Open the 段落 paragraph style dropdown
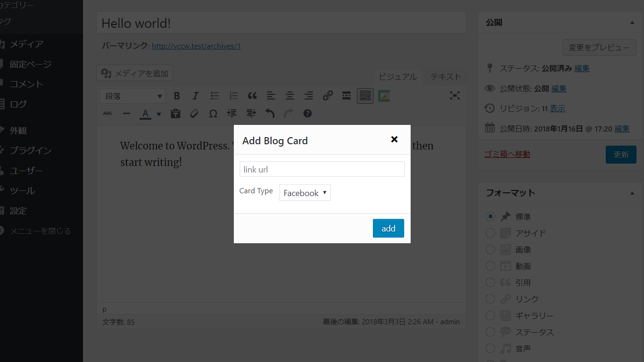 (132, 96)
